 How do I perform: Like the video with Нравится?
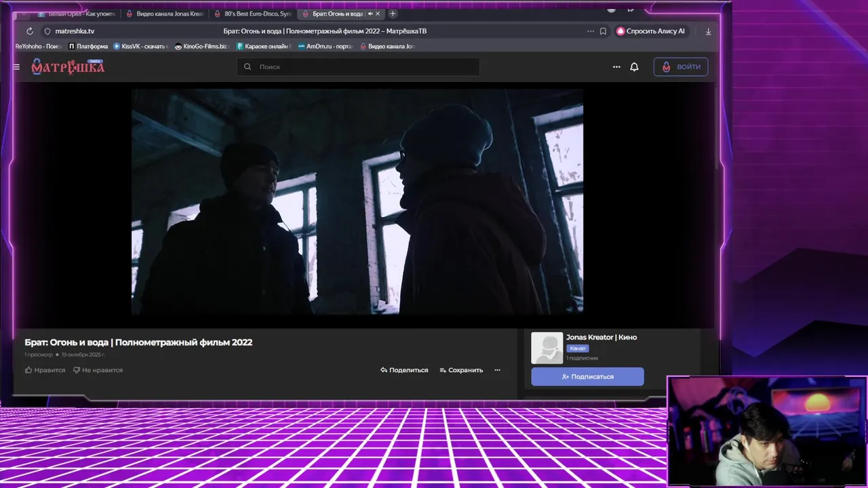click(45, 370)
